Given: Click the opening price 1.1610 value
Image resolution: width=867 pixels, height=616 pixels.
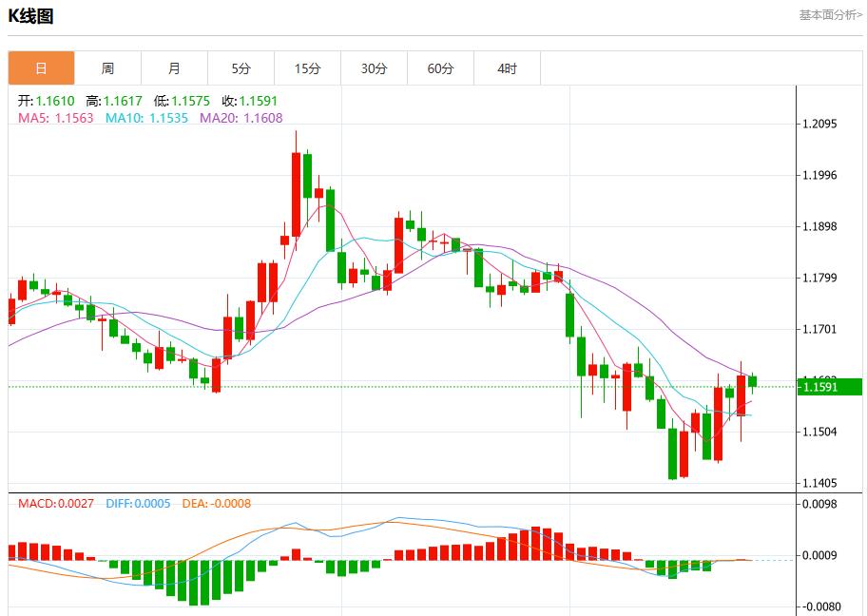Looking at the screenshot, I should pos(55,101).
